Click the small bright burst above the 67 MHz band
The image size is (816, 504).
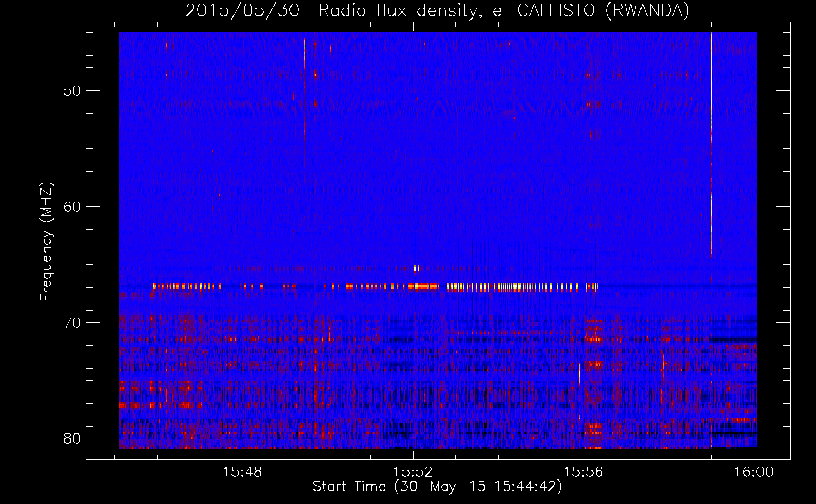point(417,269)
